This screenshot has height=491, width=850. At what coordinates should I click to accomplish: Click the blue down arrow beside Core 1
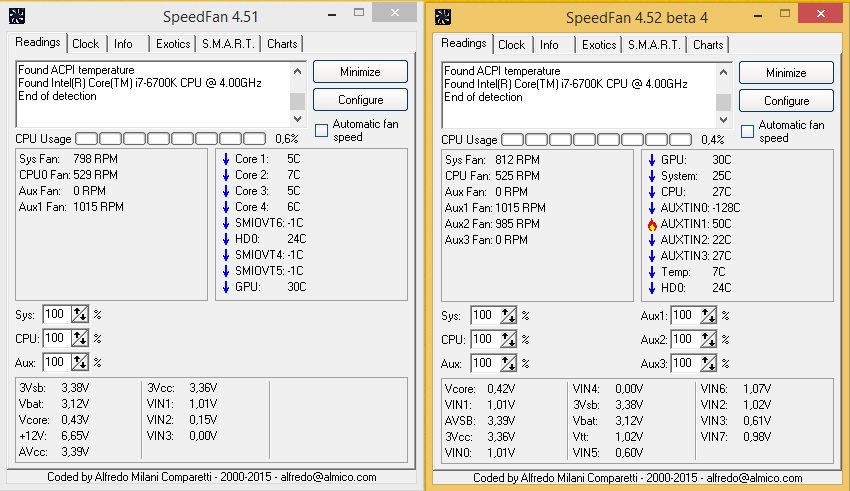click(x=226, y=159)
